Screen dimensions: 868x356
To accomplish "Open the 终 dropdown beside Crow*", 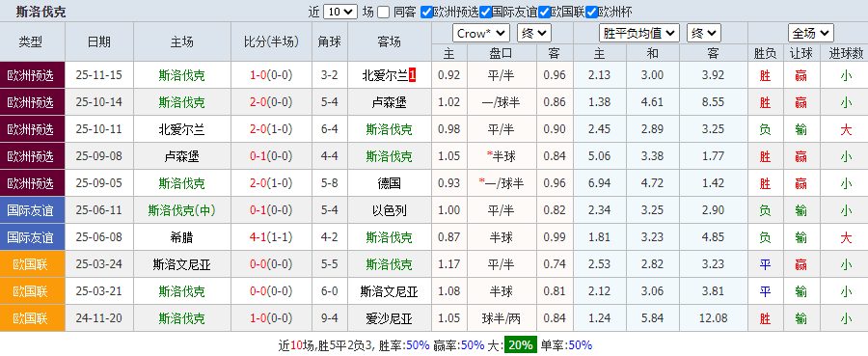I will pos(534,33).
